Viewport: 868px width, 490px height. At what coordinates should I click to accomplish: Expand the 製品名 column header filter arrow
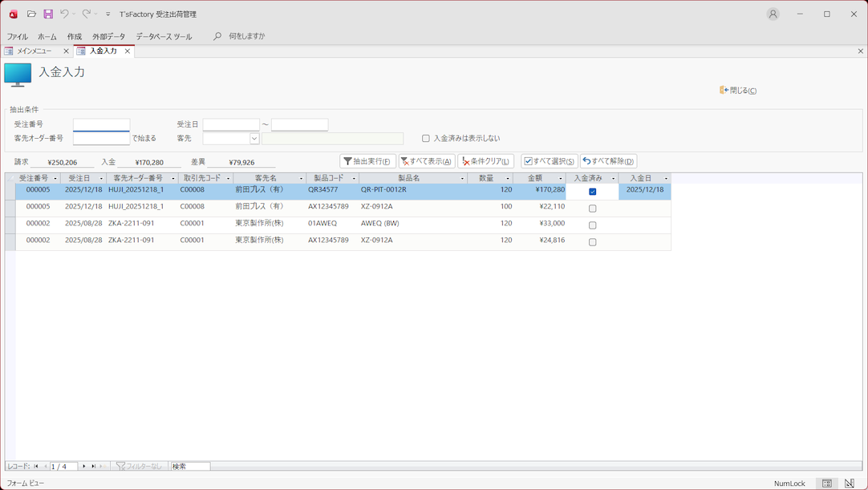462,179
